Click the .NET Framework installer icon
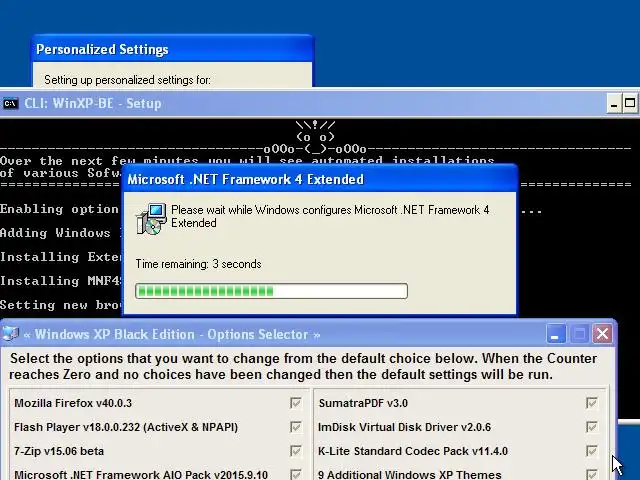Screen dimensions: 640x480 click(151, 219)
